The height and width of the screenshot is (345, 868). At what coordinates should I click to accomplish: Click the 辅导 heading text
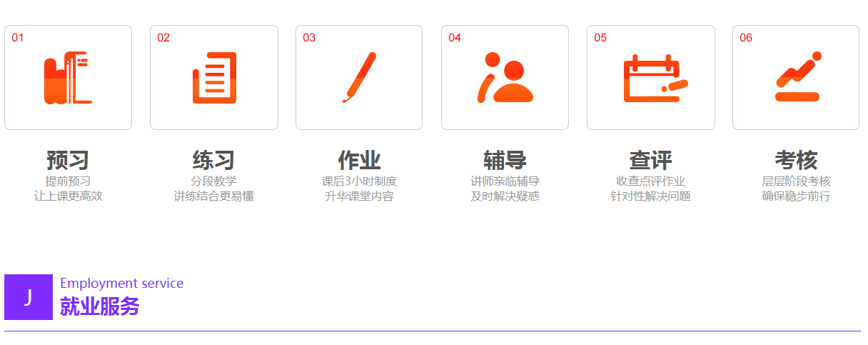point(505,160)
